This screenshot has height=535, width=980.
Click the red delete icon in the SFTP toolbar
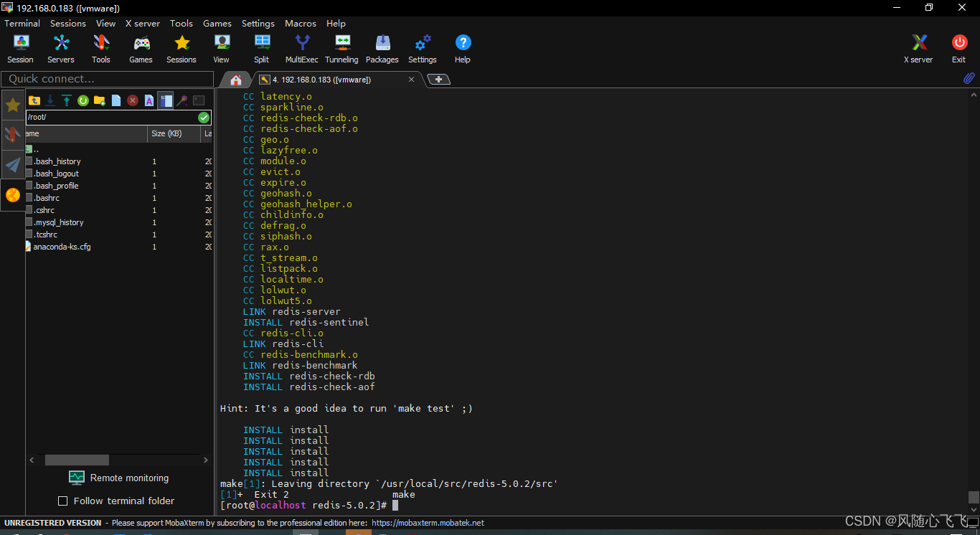click(133, 100)
